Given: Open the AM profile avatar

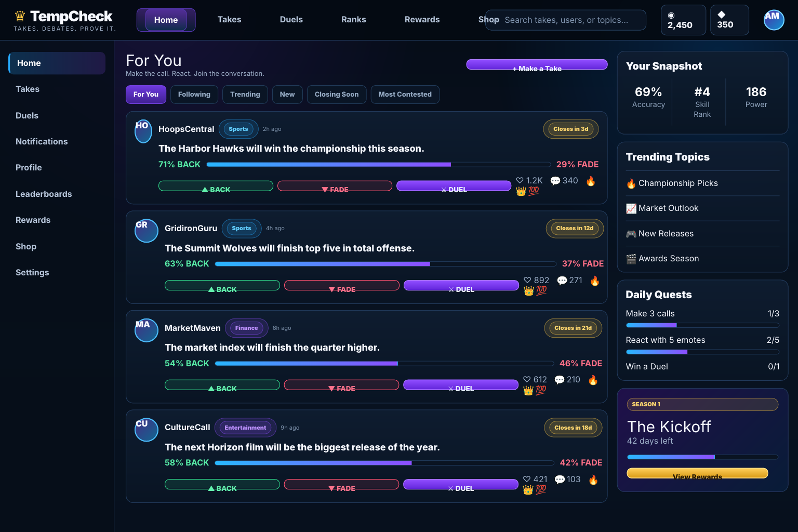Looking at the screenshot, I should [x=774, y=20].
